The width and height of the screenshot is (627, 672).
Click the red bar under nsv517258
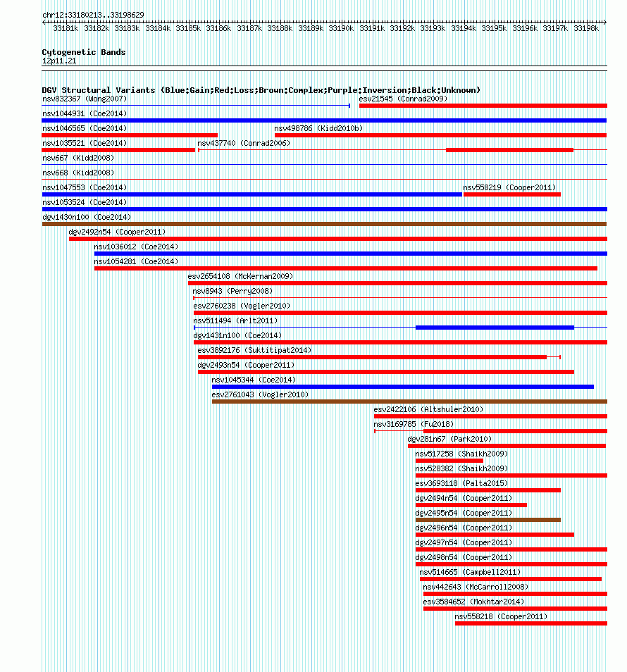[x=449, y=461]
